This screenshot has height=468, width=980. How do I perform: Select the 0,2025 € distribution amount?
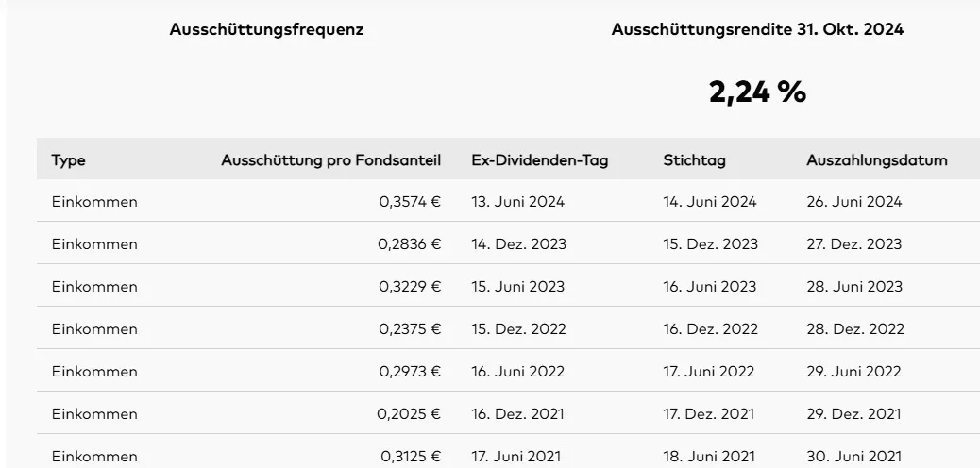(x=409, y=414)
